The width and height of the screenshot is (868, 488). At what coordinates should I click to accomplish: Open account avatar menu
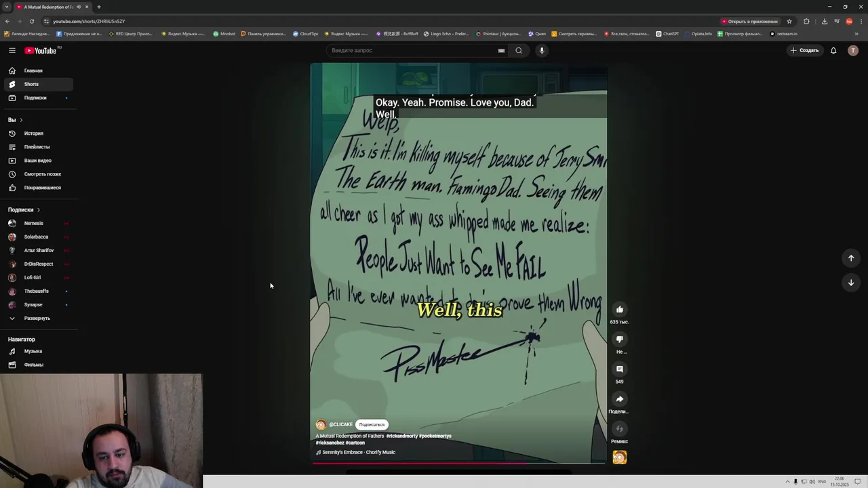click(x=853, y=50)
